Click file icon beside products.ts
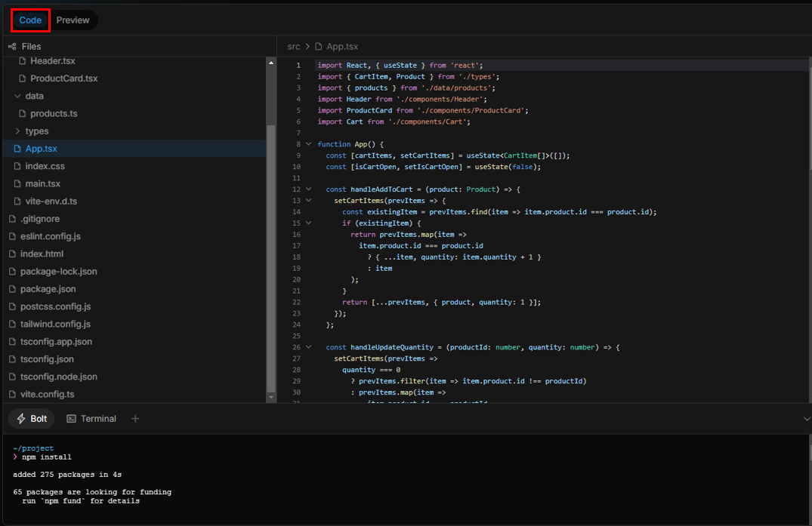The height and width of the screenshot is (526, 812). tap(22, 114)
